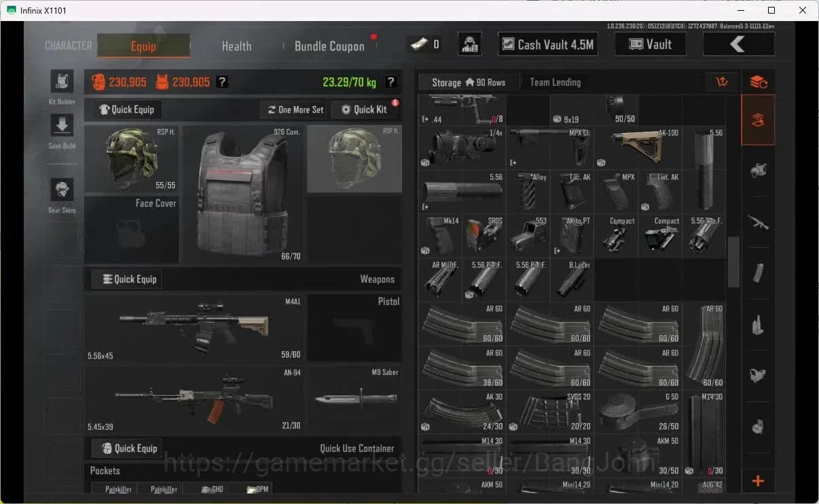Select the AK to PT adapter item
819x504 pixels.
(572, 236)
